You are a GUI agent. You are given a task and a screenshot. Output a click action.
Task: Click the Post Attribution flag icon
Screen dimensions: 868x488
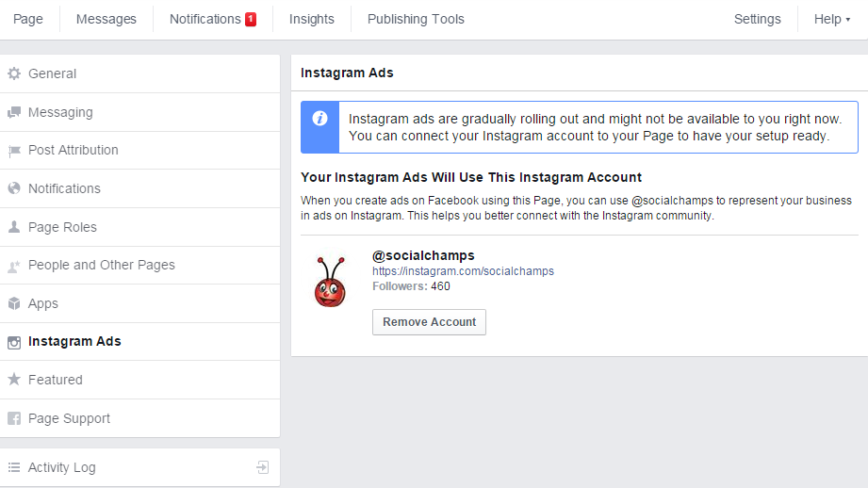pos(14,151)
